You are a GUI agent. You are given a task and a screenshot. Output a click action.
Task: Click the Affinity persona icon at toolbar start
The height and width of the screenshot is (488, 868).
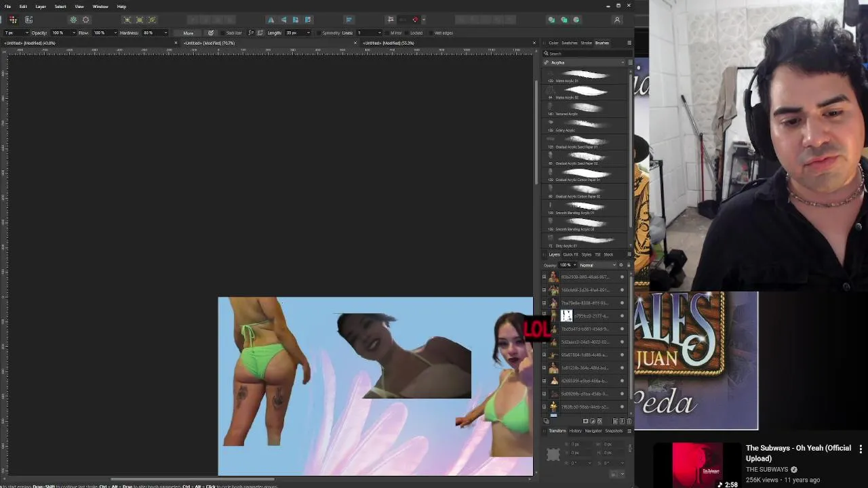[13, 20]
